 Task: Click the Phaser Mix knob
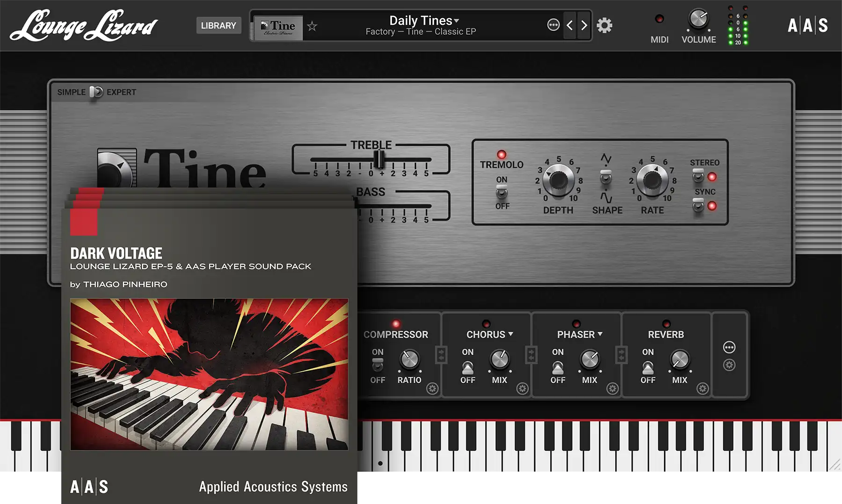pos(590,359)
